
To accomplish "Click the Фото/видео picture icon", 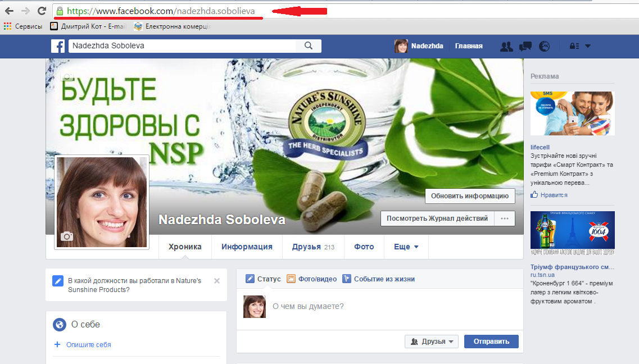I will tap(291, 279).
